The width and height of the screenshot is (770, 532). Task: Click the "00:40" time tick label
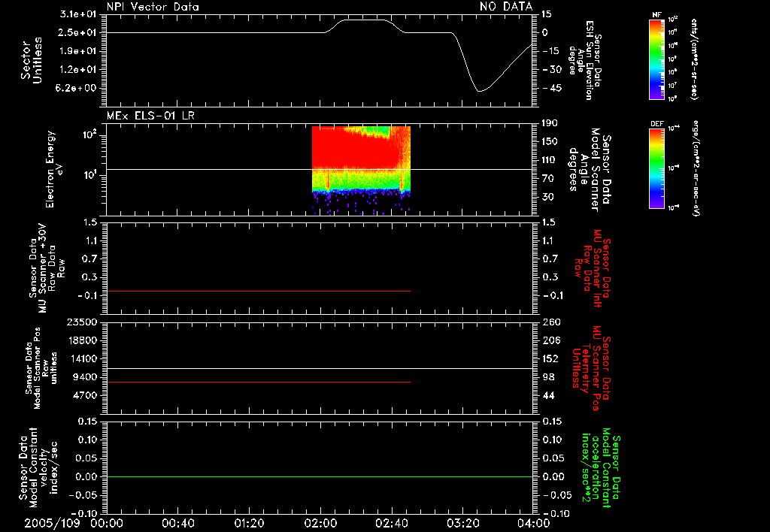click(x=177, y=523)
